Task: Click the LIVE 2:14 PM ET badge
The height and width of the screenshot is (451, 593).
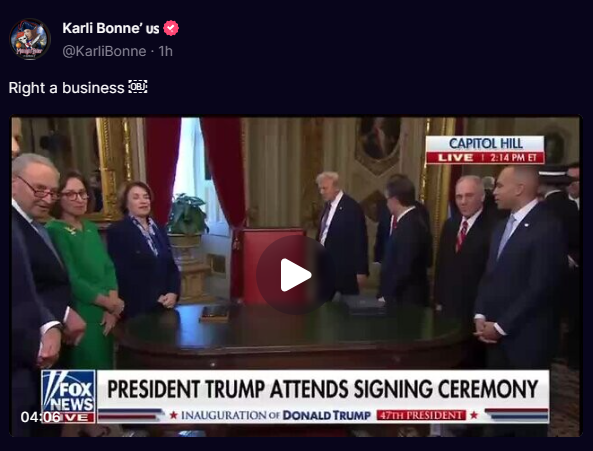Action: click(x=485, y=158)
